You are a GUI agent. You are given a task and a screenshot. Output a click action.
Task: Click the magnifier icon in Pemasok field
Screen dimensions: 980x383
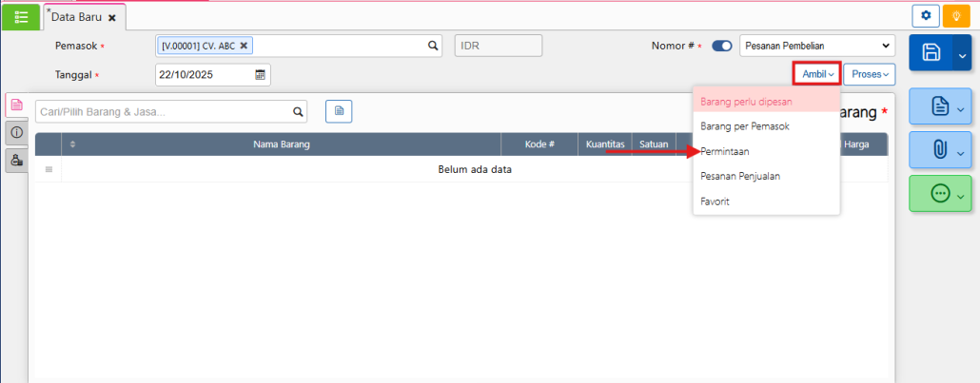(432, 46)
